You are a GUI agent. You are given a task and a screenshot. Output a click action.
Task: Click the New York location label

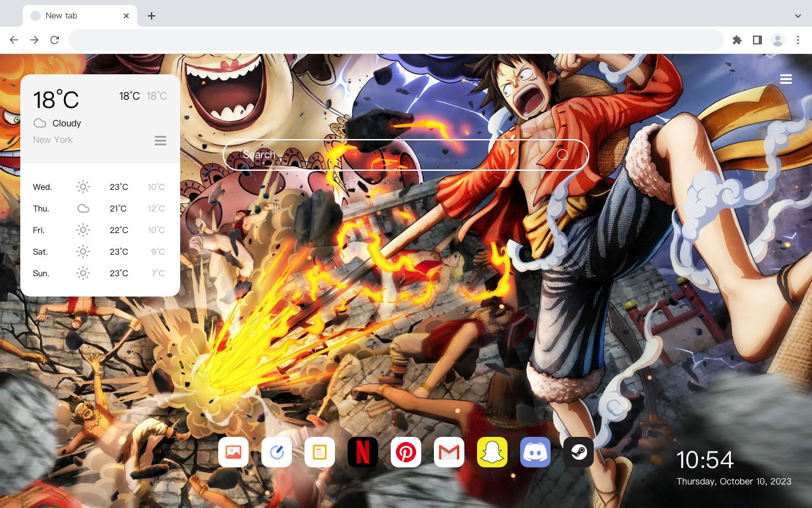click(x=53, y=140)
